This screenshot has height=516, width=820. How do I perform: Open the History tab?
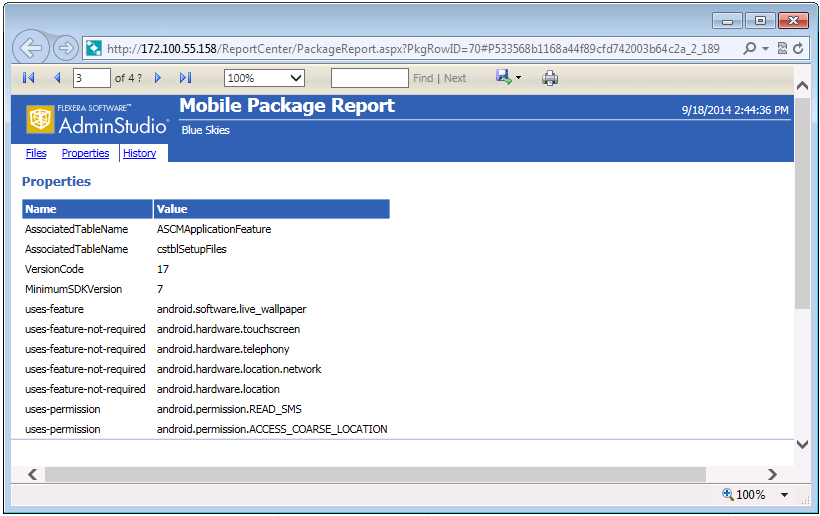point(139,153)
